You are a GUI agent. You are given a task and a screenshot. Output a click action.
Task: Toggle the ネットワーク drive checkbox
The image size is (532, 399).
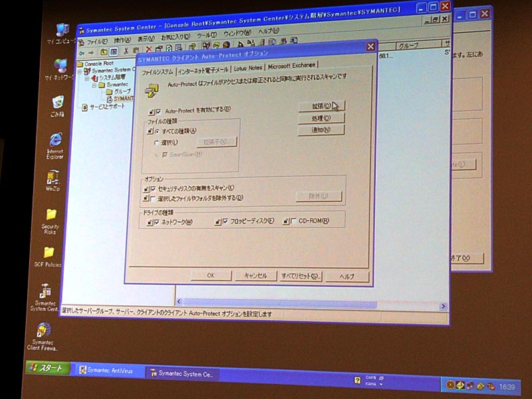click(157, 223)
